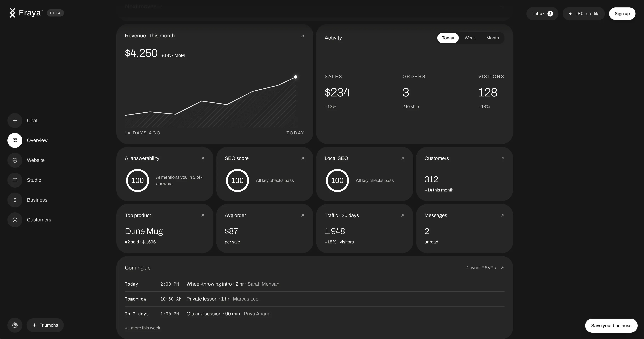Open the Inbox button
Viewport: 644px width, 339px height.
[x=542, y=13]
